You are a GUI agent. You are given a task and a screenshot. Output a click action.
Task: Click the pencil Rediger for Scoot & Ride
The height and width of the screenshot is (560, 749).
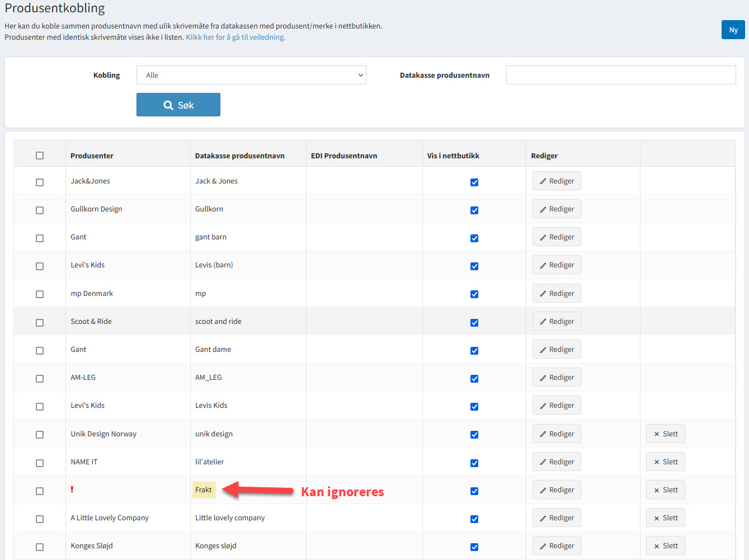click(557, 322)
